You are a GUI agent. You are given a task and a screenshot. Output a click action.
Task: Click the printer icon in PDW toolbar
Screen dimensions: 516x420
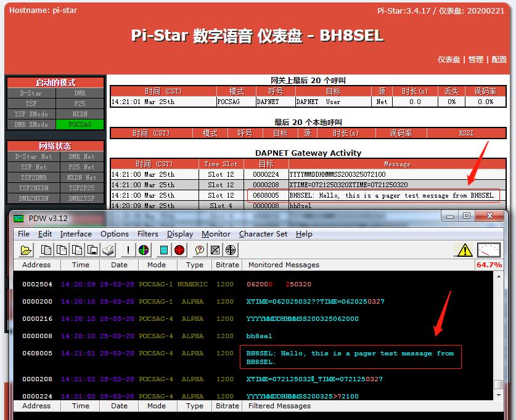point(109,250)
